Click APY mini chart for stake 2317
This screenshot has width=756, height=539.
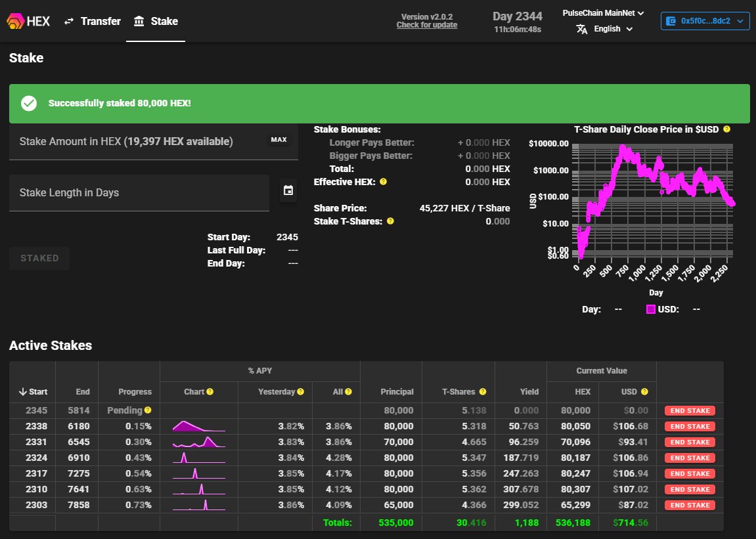198,473
